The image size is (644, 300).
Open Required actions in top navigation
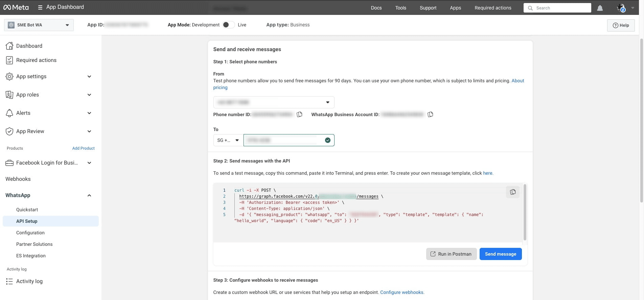(x=493, y=8)
